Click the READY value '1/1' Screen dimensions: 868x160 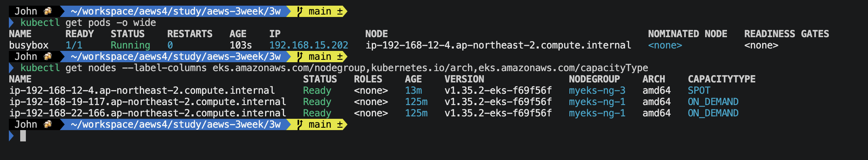tap(74, 45)
